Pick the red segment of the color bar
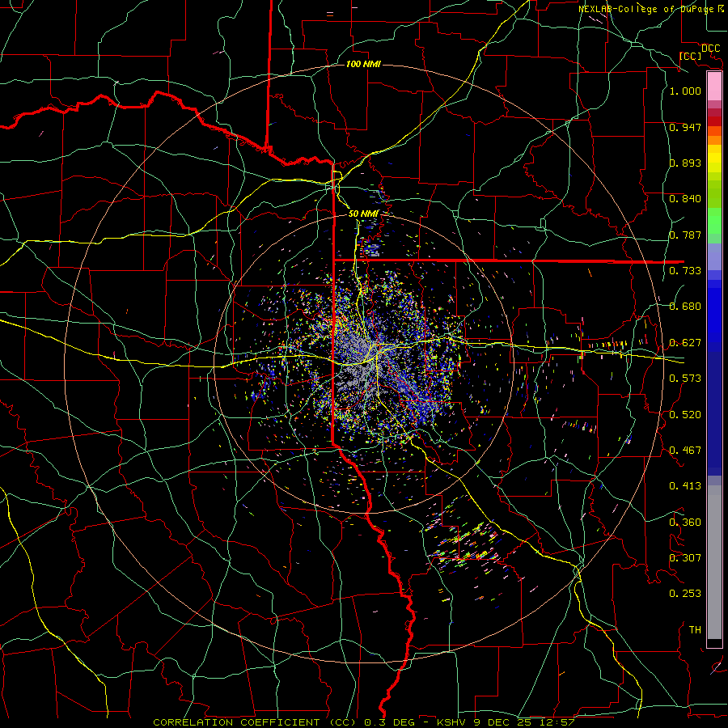The height and width of the screenshot is (728, 728). 714,121
